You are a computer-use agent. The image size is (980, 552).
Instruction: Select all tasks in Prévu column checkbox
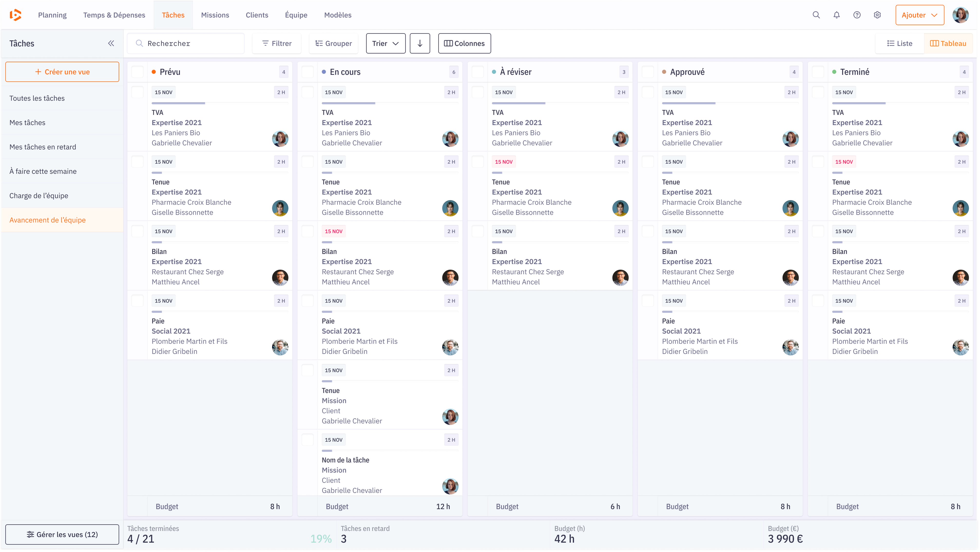[137, 72]
